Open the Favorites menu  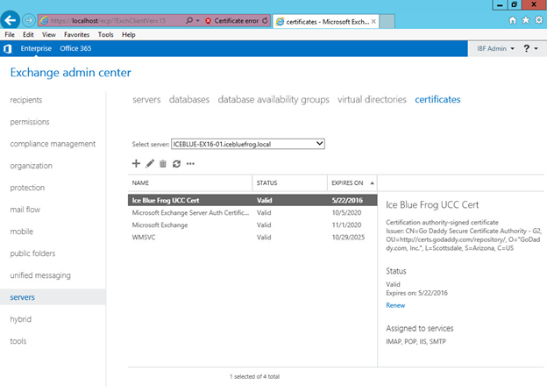[77, 34]
